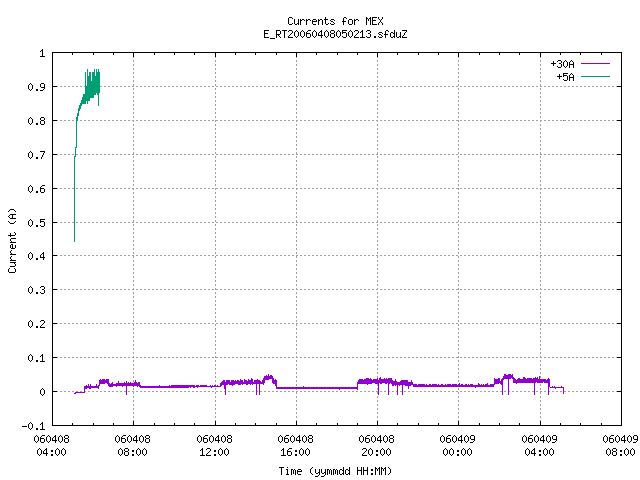Click x-axis tick 060408 20:00
This screenshot has width=640, height=480.
376,446
